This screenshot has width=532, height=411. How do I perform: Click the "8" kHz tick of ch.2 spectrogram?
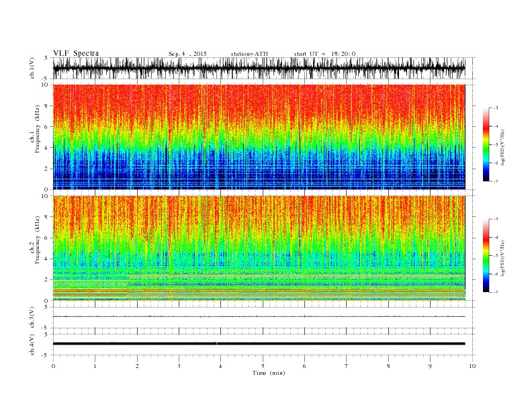point(46,217)
